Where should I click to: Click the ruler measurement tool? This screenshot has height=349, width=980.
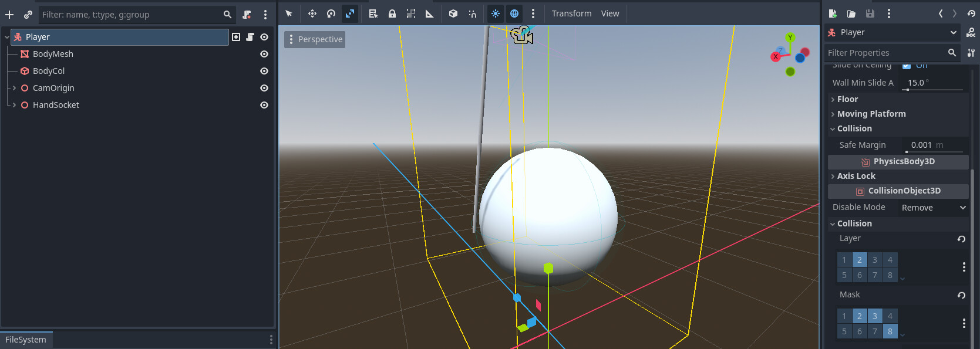[x=430, y=13]
